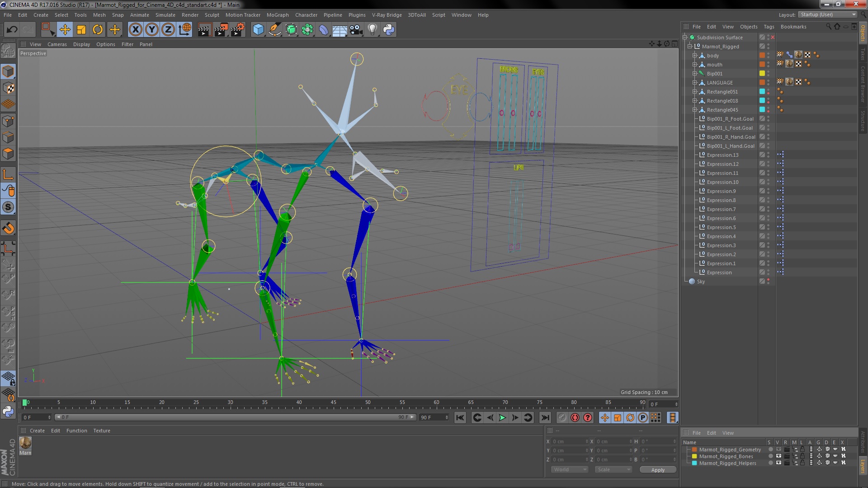Play the animation forward
868x488 pixels.
[502, 418]
